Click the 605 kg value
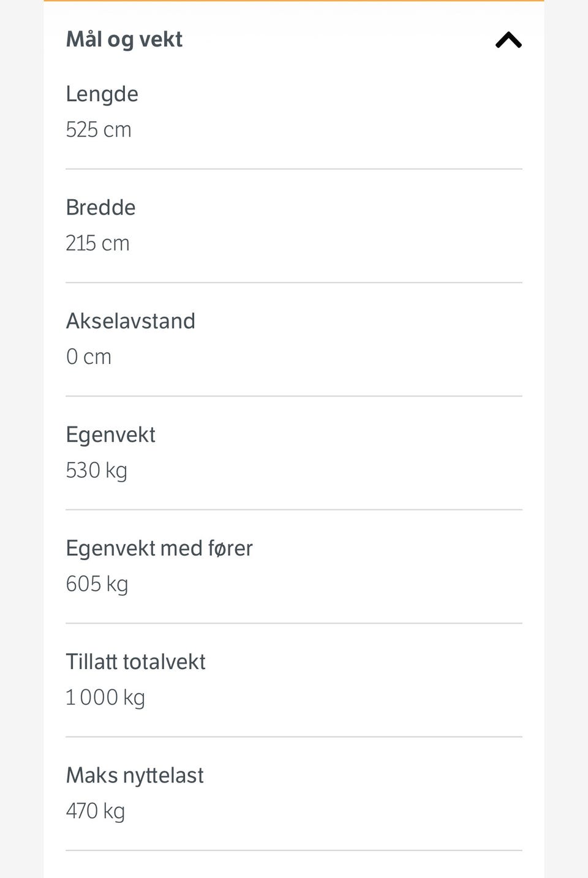588x878 pixels. [x=97, y=584]
